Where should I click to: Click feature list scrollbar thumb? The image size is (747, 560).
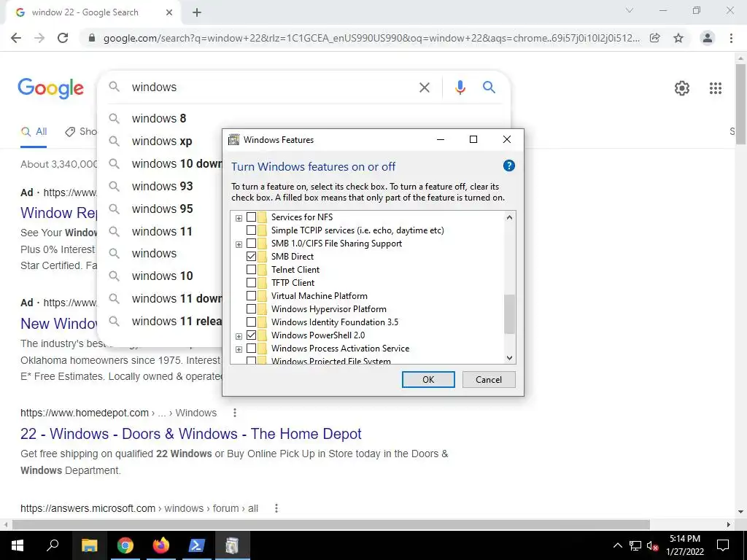(509, 314)
